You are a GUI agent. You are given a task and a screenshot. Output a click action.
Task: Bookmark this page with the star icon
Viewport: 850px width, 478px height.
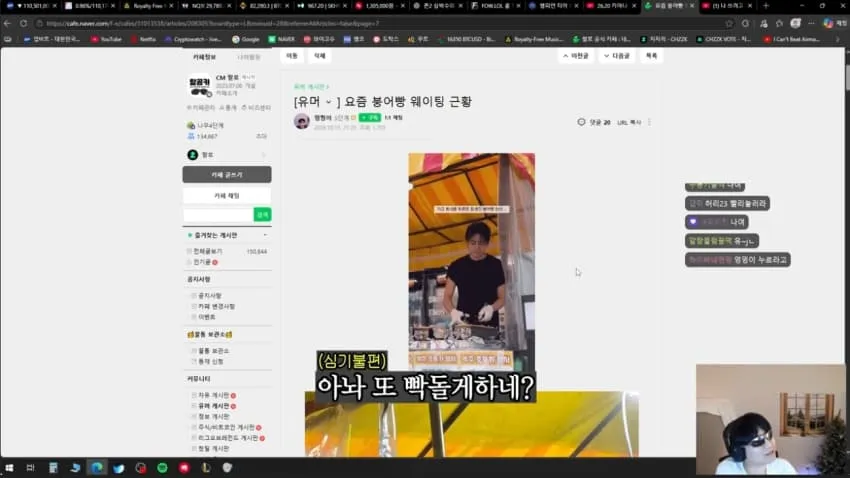click(729, 23)
